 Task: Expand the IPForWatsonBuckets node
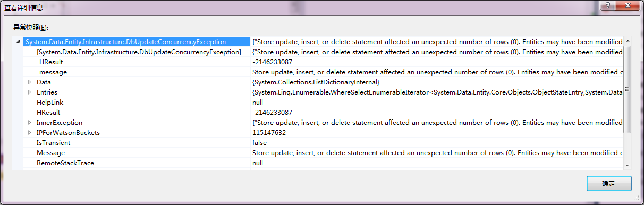point(30,133)
